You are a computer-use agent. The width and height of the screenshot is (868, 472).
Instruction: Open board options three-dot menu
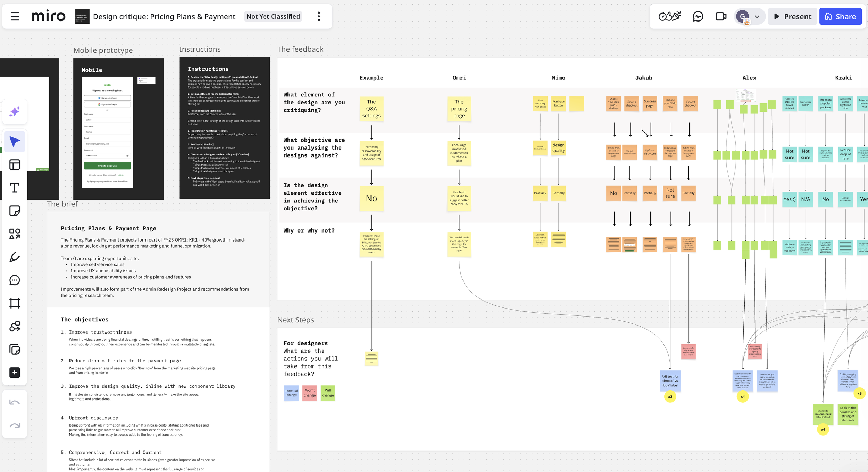pyautogui.click(x=319, y=16)
